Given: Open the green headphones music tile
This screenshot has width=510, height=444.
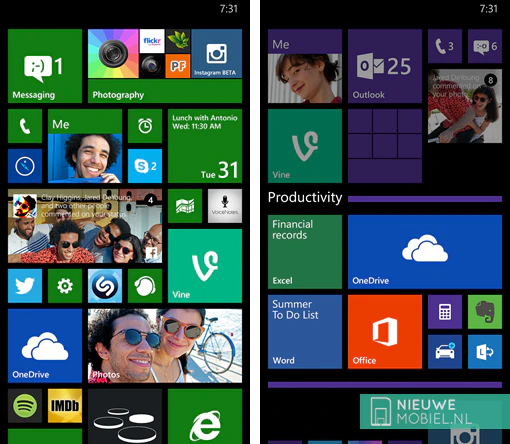Looking at the screenshot, I should tap(145, 286).
